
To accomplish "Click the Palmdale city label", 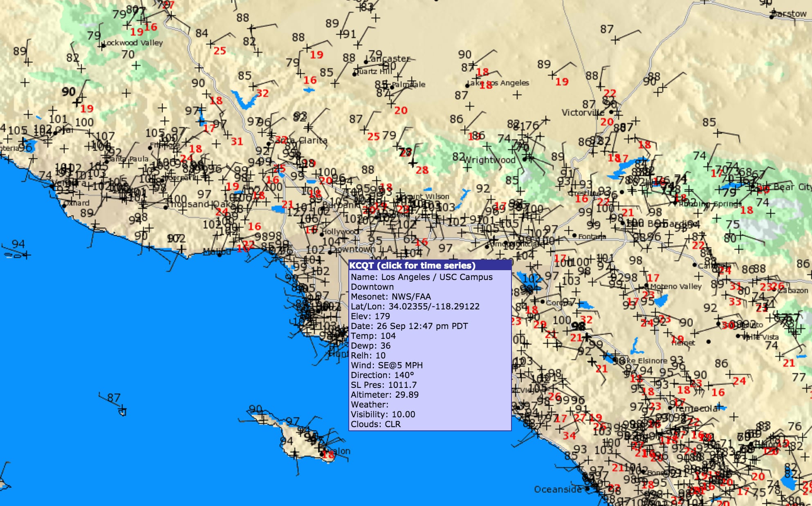I will coord(408,85).
